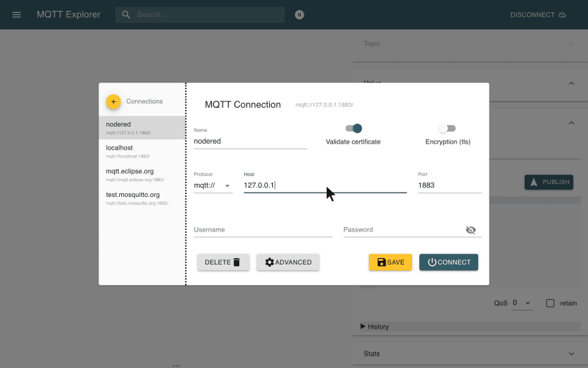Screen dimensions: 588x368
Task: Pause updates with the pause icon
Action: [x=299, y=14]
